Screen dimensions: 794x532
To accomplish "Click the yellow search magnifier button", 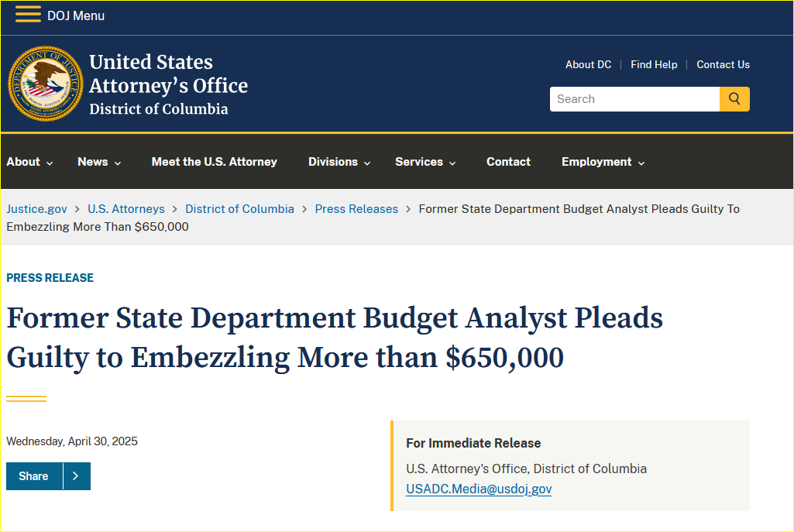I will (x=734, y=98).
